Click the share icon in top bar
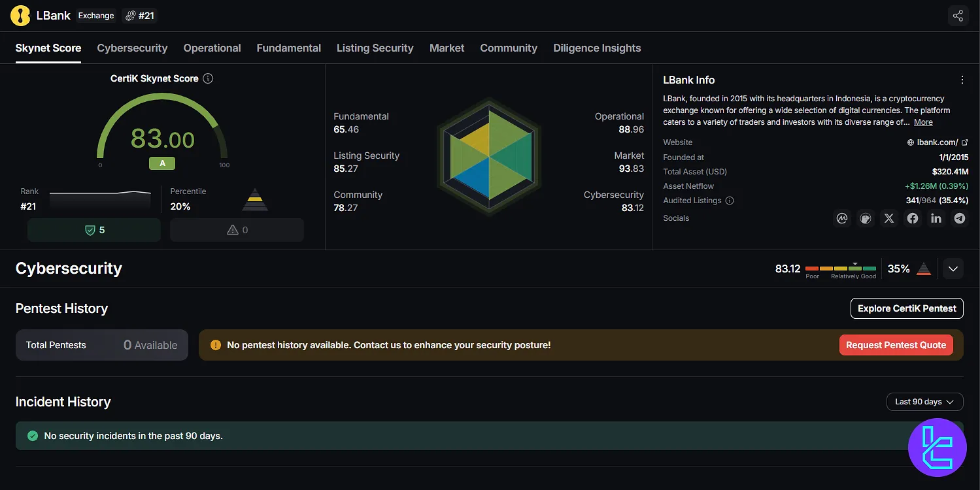This screenshot has width=980, height=490. tap(958, 16)
